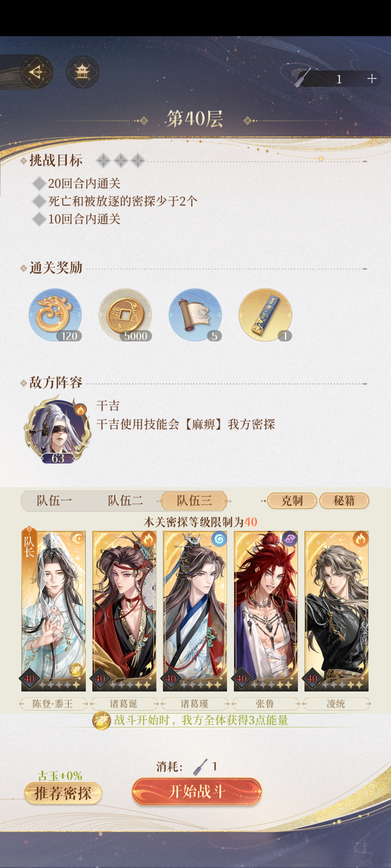Tap the back arrow icon
The height and width of the screenshot is (868, 391).
tap(36, 72)
